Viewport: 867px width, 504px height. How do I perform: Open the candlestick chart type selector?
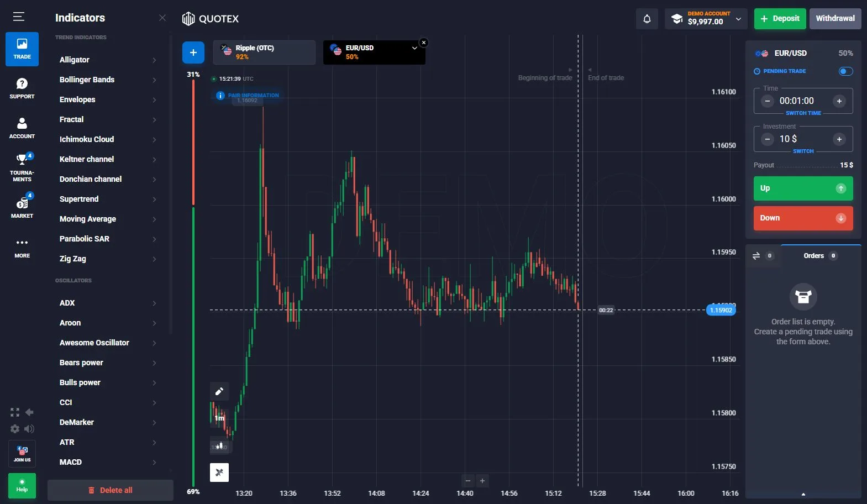point(219,445)
